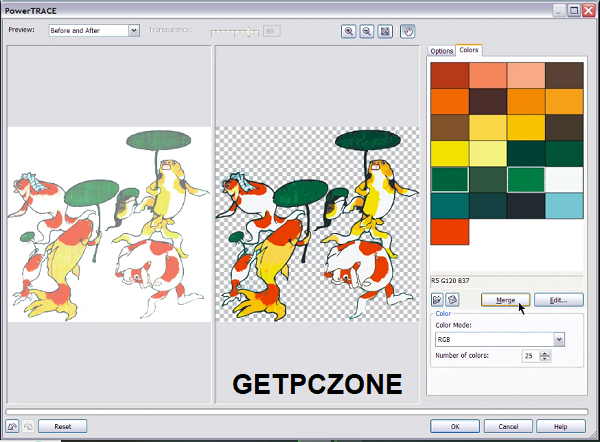This screenshot has height=442, width=600.
Task: Select the dotted-outline bright green swatch
Action: coord(526,179)
